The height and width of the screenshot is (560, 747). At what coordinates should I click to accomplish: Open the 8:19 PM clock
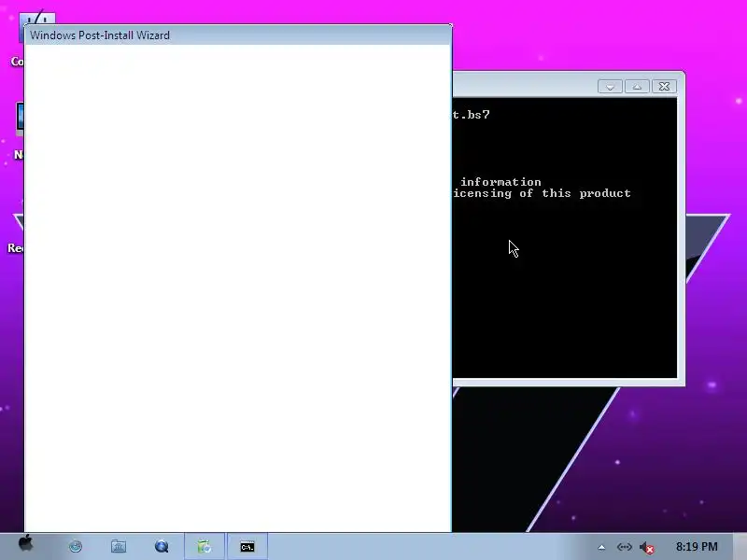(x=697, y=547)
